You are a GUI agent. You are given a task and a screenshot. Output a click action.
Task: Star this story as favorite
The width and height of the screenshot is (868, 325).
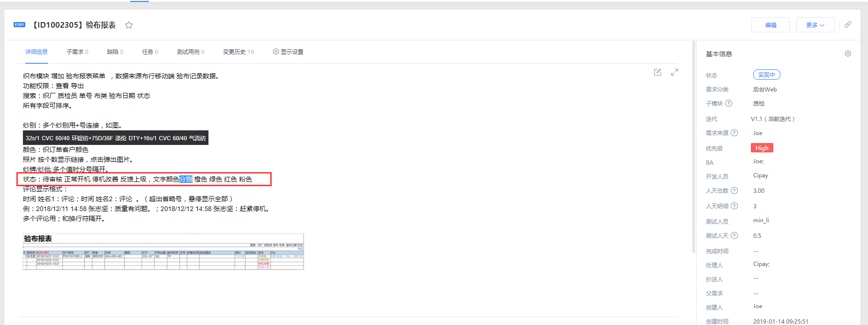coord(129,25)
